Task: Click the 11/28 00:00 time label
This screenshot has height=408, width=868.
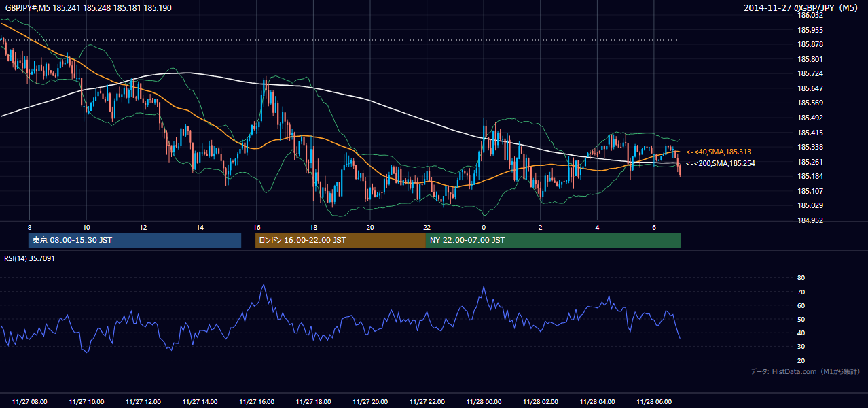Action: point(484,402)
